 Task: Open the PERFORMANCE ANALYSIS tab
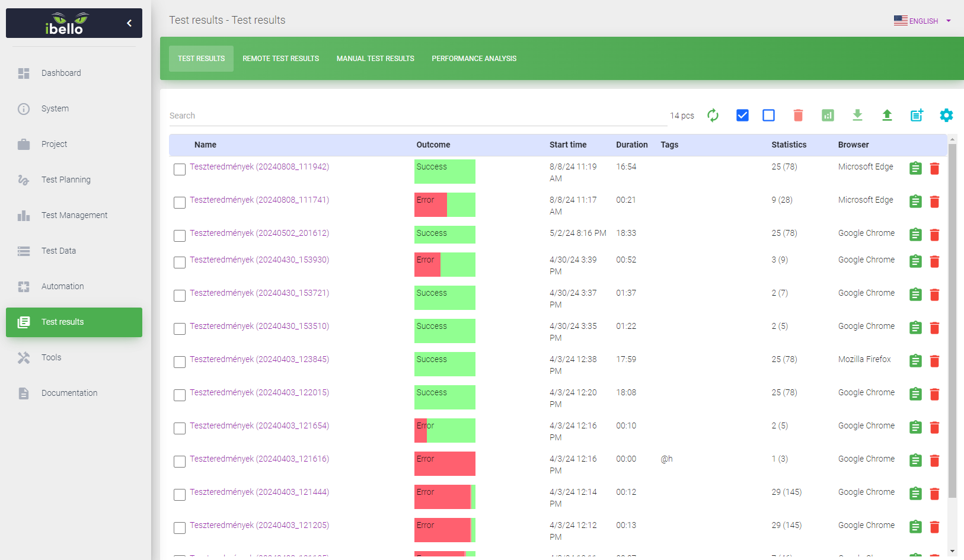pyautogui.click(x=474, y=58)
